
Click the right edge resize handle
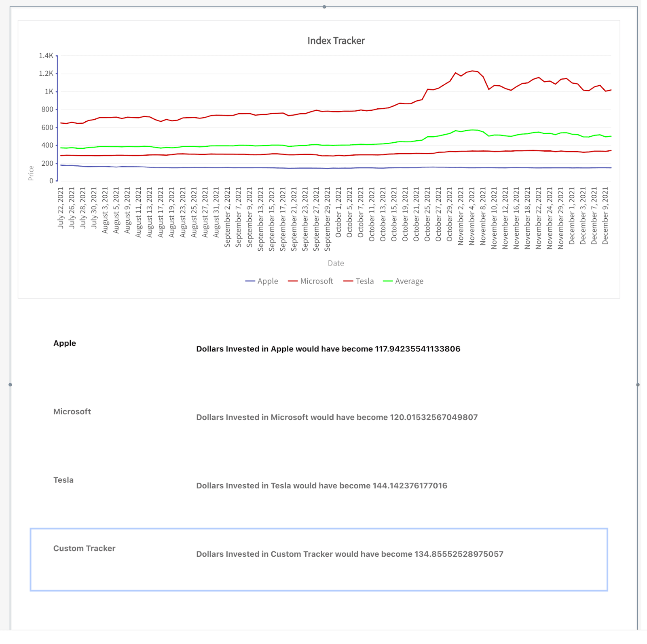(638, 384)
